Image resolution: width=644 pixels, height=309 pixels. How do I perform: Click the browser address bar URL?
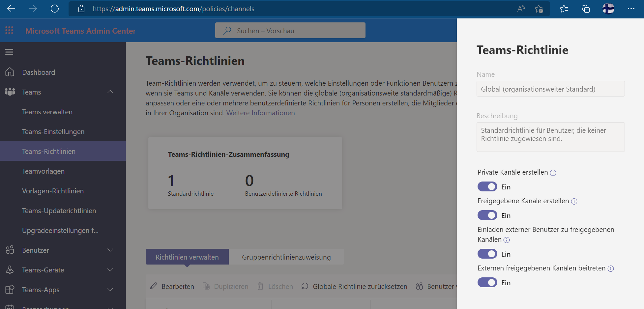[x=173, y=9]
